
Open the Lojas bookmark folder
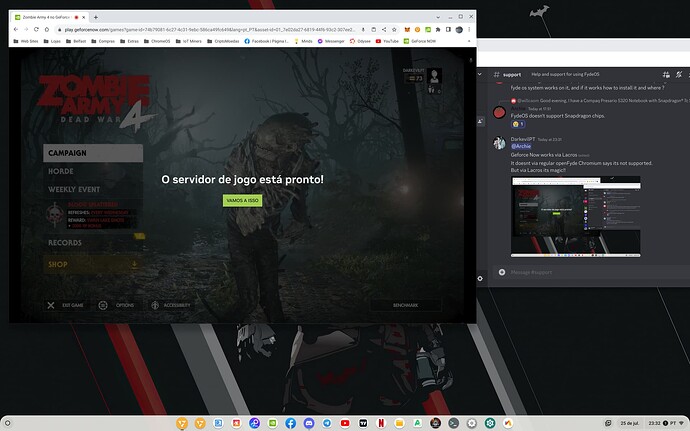[x=52, y=41]
